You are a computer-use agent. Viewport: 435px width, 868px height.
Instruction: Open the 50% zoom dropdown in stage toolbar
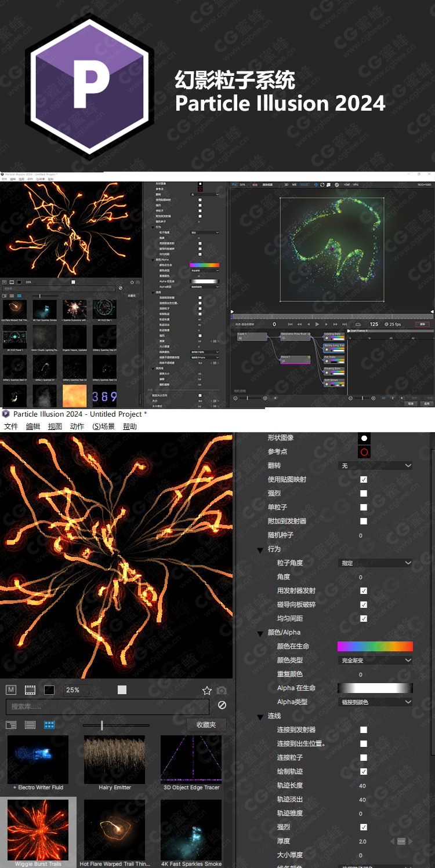click(x=242, y=185)
